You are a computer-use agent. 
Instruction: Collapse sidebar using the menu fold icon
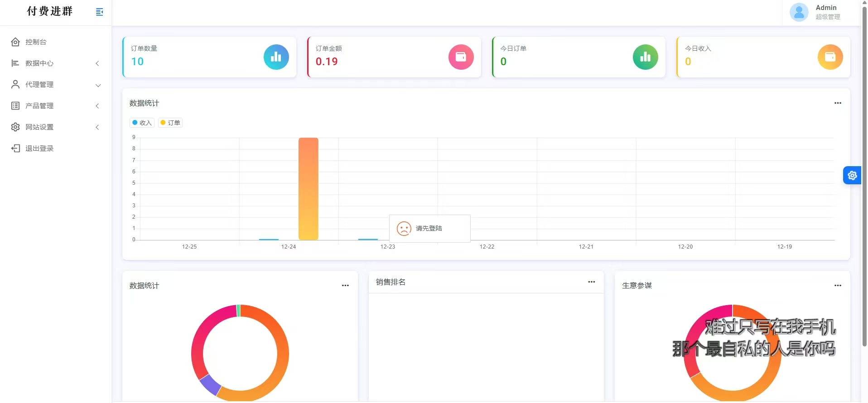100,12
